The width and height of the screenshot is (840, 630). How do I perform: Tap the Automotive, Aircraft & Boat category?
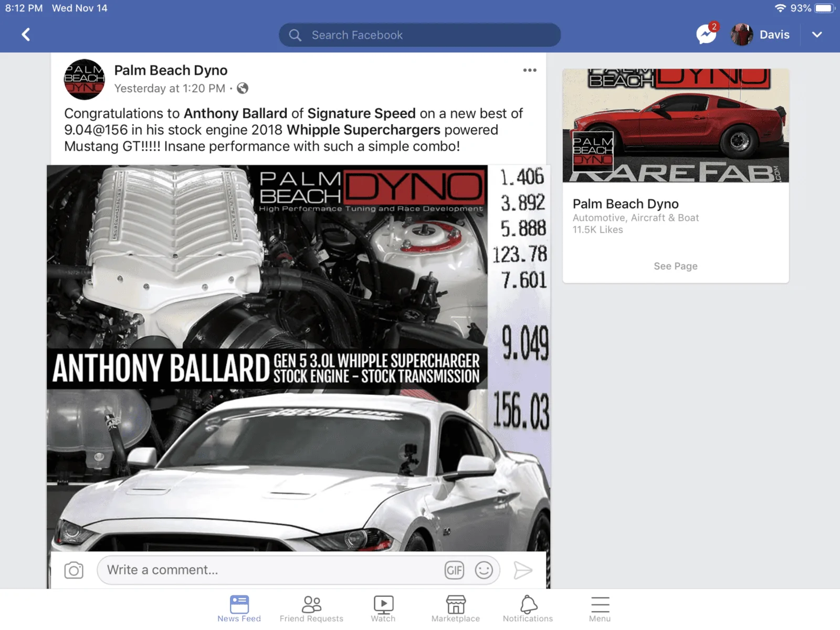click(x=635, y=218)
